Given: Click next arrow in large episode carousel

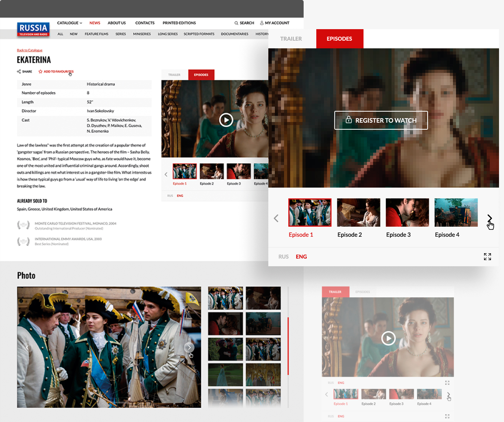Looking at the screenshot, I should [490, 218].
